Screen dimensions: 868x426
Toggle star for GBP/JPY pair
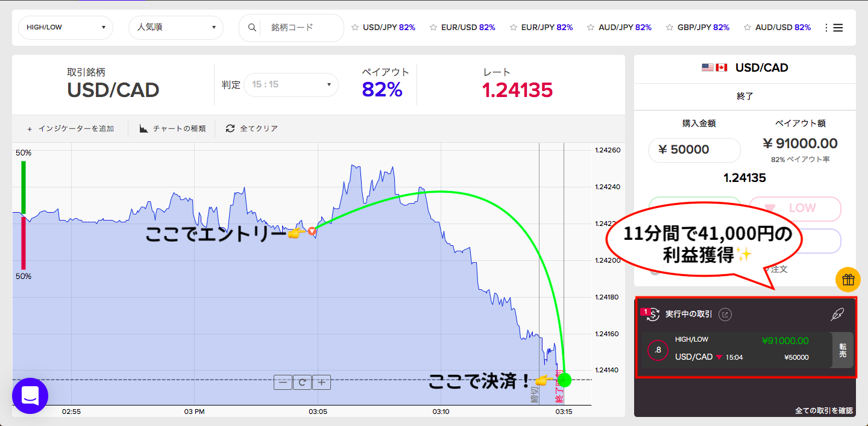coord(670,28)
